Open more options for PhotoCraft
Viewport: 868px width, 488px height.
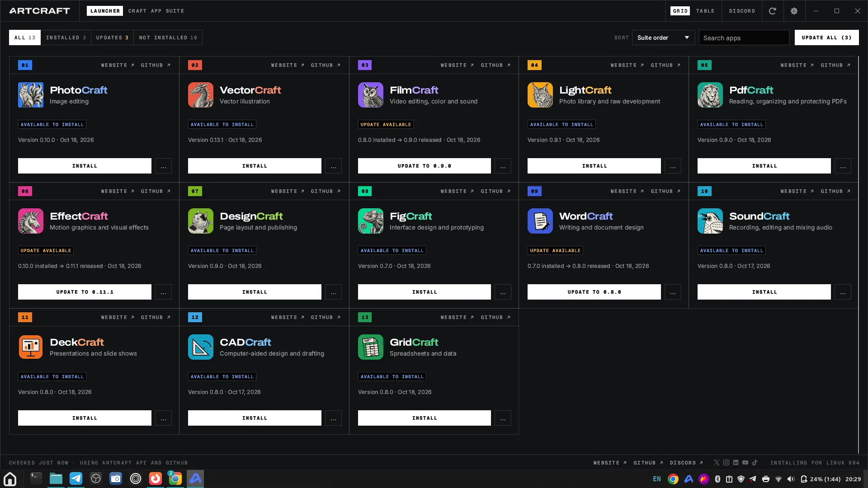[x=163, y=166]
